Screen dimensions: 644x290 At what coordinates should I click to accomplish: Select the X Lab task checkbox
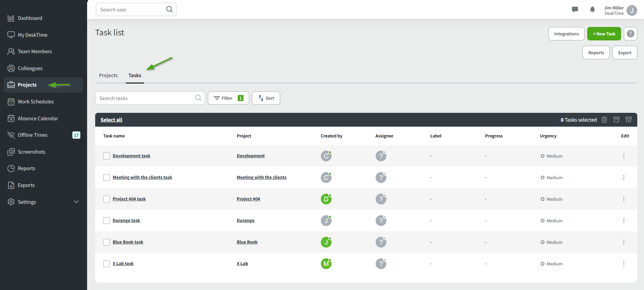[x=107, y=264]
